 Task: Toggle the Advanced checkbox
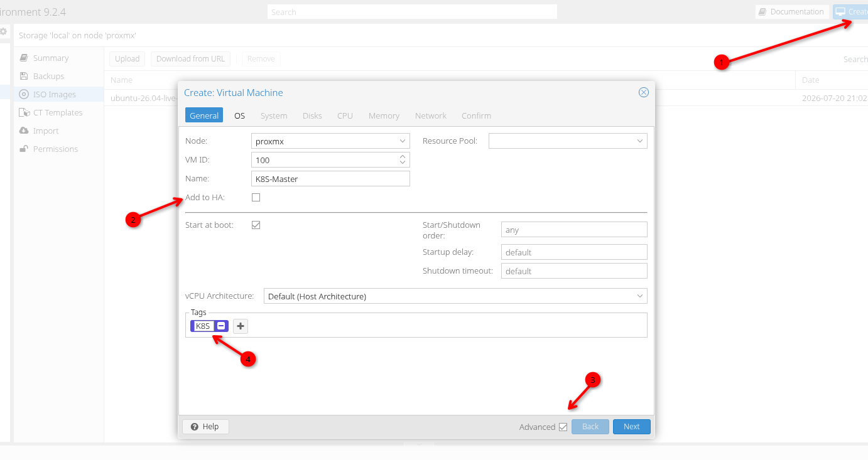coord(563,427)
